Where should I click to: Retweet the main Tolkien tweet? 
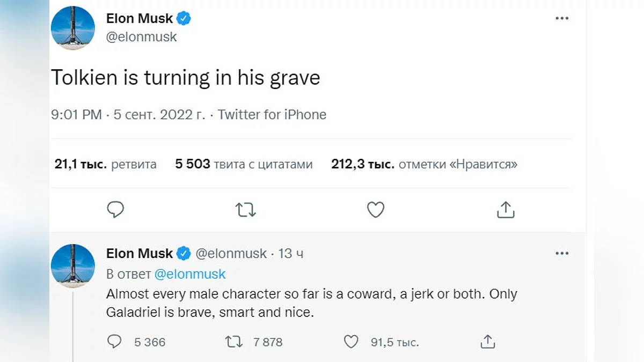[246, 210]
